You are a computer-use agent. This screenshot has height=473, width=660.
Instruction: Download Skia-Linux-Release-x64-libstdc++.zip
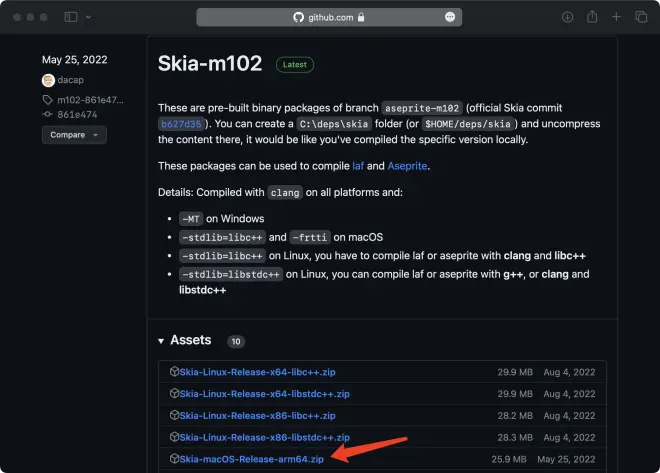(265, 394)
